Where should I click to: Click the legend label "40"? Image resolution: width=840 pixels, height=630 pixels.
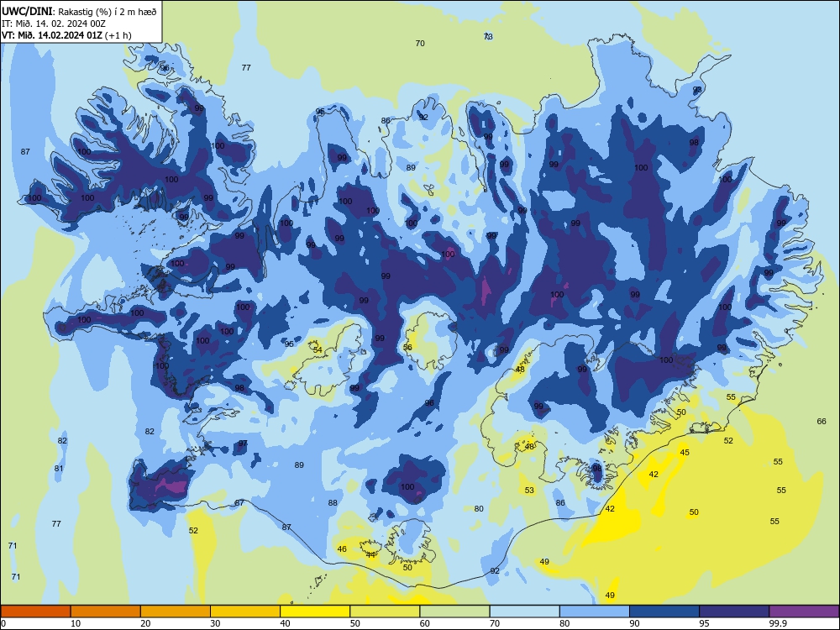(285, 623)
